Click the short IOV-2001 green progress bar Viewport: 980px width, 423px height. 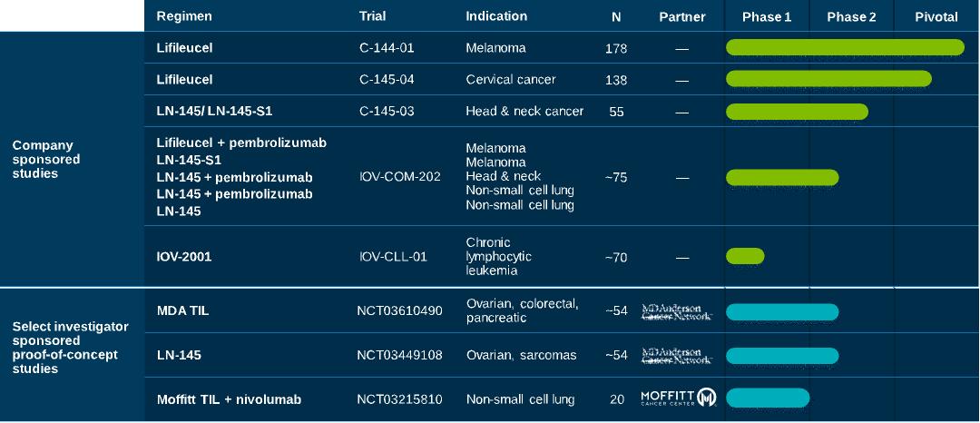pos(745,256)
